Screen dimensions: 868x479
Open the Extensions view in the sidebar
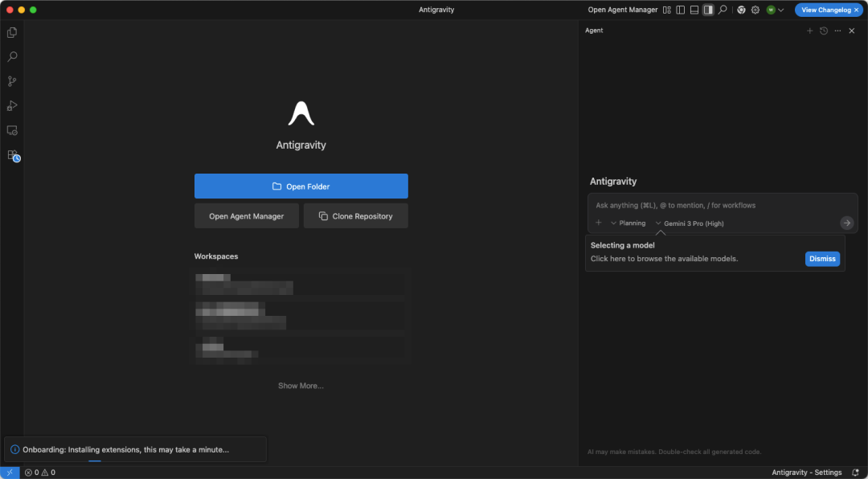coord(11,154)
